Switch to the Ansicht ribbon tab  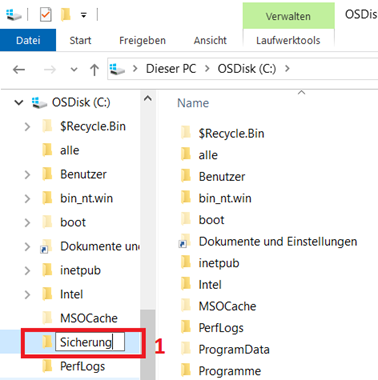[210, 40]
